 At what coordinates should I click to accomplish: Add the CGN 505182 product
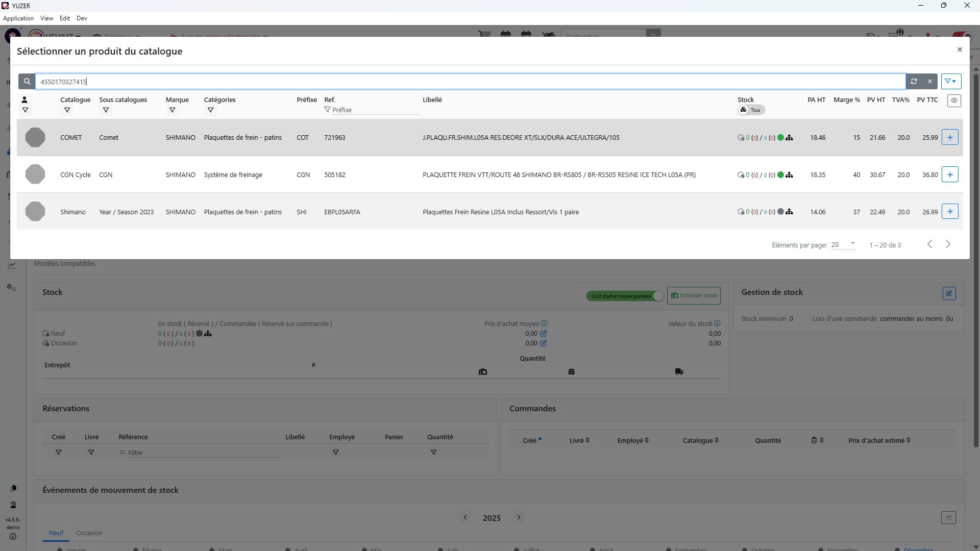(949, 175)
